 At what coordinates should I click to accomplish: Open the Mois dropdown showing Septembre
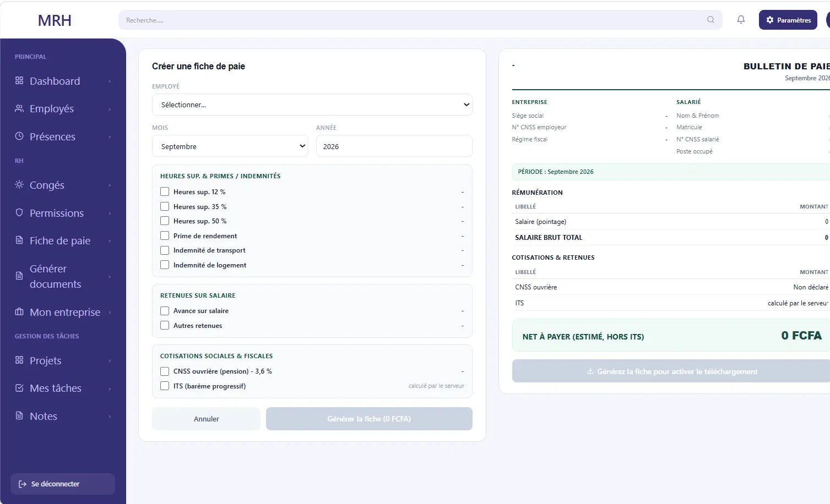click(230, 146)
